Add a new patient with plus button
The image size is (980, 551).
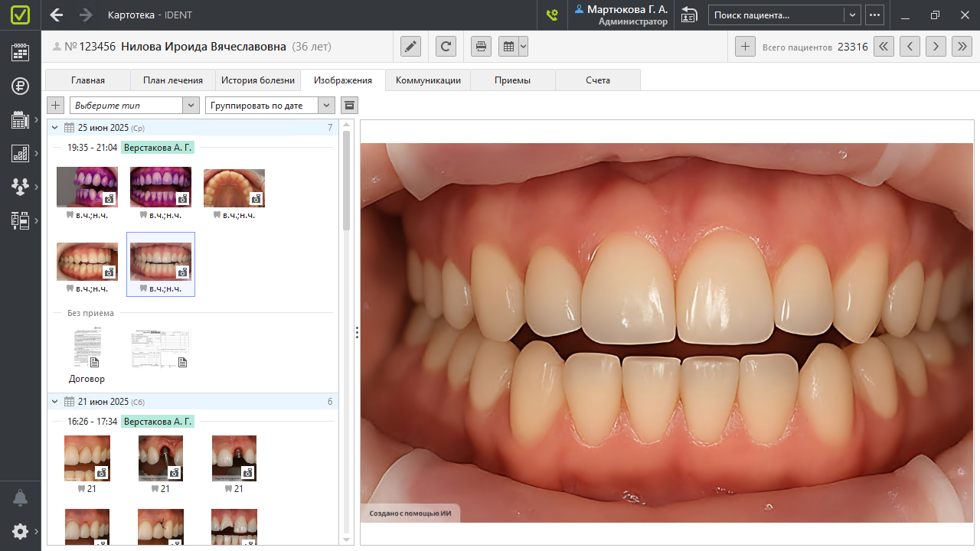(x=745, y=47)
